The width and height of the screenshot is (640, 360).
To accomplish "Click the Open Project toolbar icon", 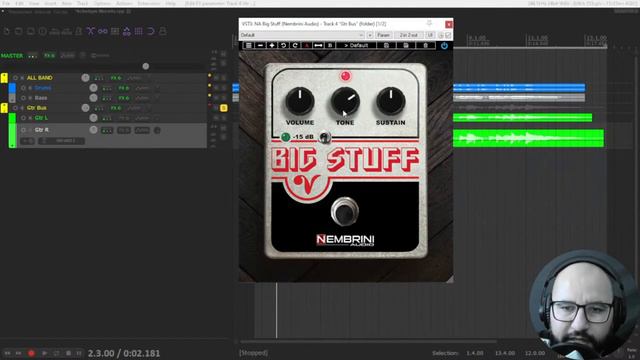I will (x=19, y=31).
